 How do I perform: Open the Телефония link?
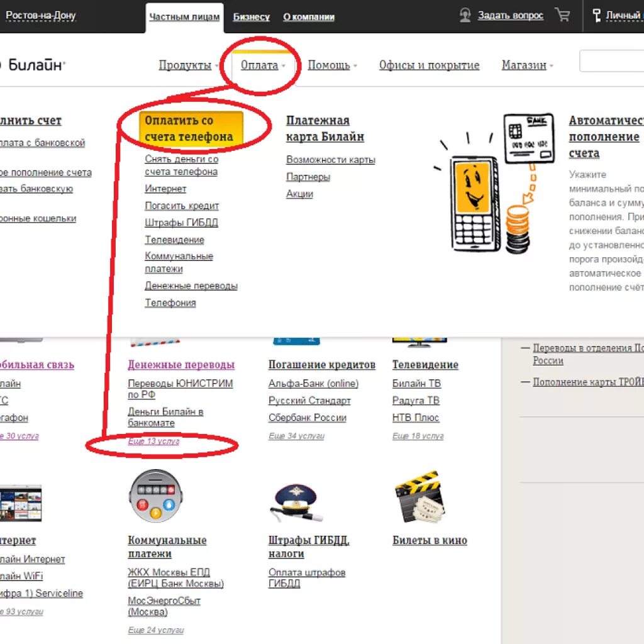[x=170, y=303]
